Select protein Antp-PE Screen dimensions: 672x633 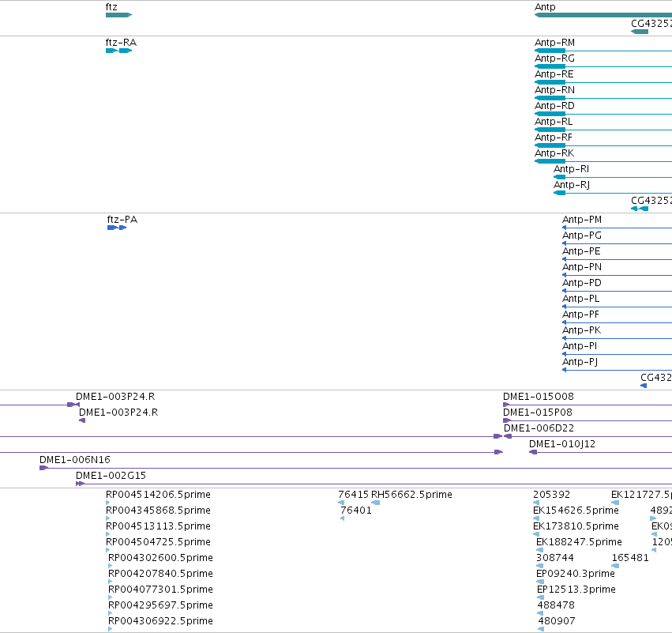click(x=581, y=251)
